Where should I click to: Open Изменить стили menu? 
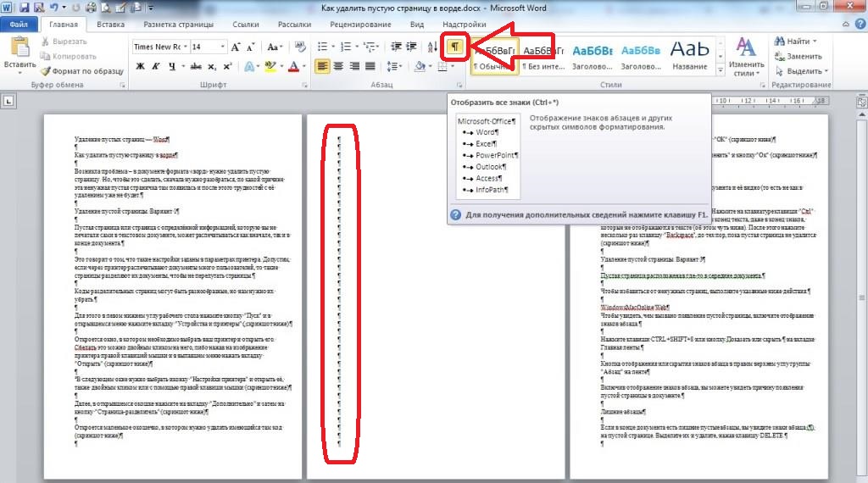coord(746,57)
